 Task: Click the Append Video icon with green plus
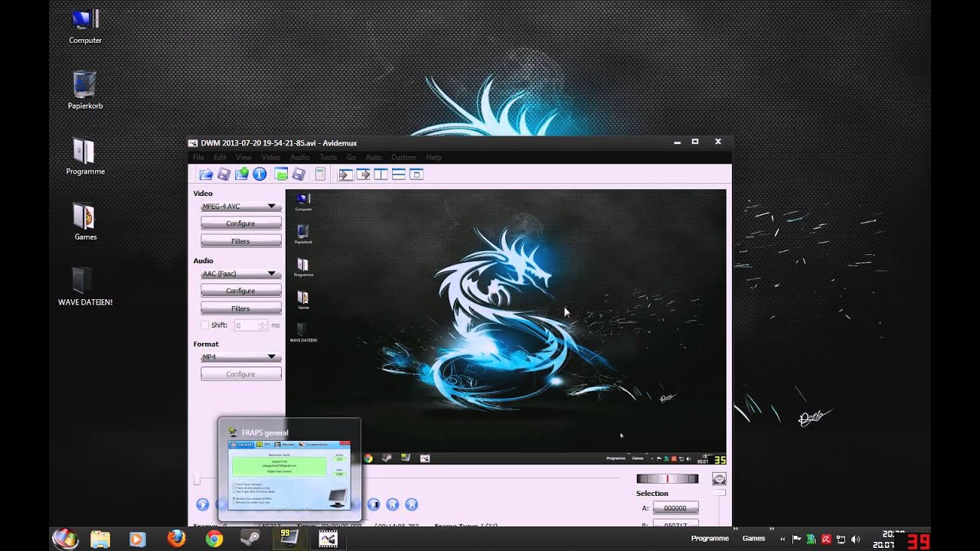coord(242,174)
